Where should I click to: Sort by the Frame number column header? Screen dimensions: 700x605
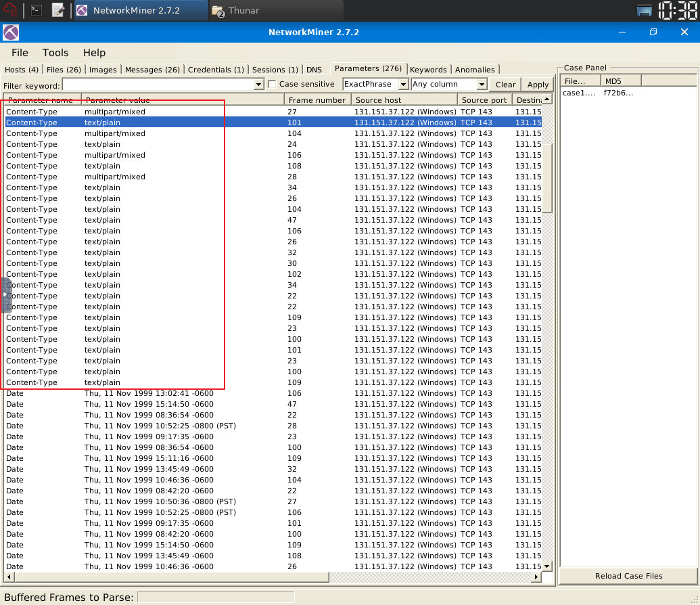pos(317,100)
